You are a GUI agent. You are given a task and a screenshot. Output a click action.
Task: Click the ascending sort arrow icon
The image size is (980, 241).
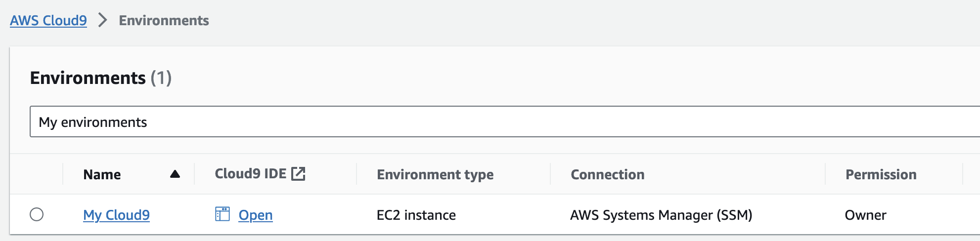[x=175, y=174]
